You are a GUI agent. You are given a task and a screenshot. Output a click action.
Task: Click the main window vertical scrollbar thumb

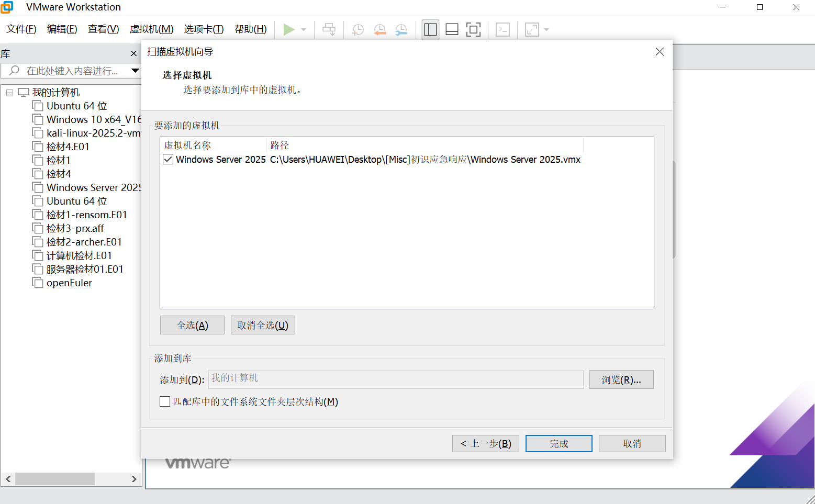(x=674, y=209)
